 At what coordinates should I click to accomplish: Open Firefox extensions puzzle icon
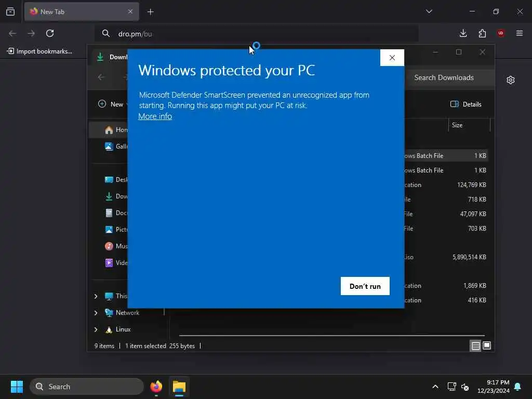(482, 33)
